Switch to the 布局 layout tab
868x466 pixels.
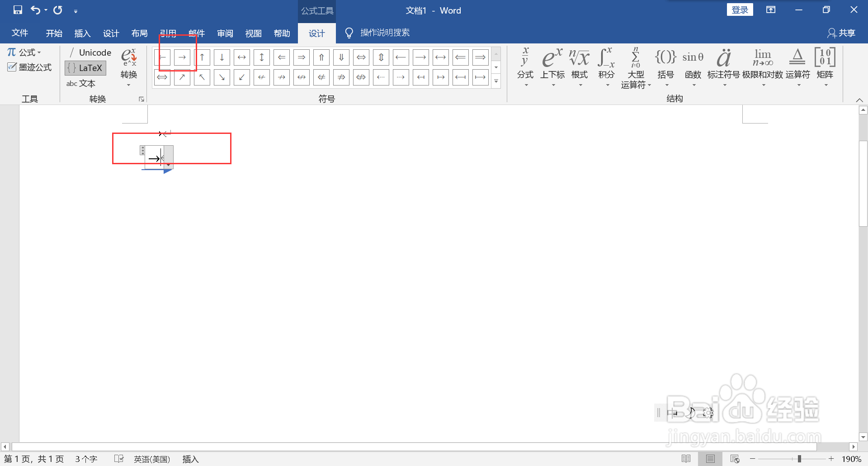(139, 33)
